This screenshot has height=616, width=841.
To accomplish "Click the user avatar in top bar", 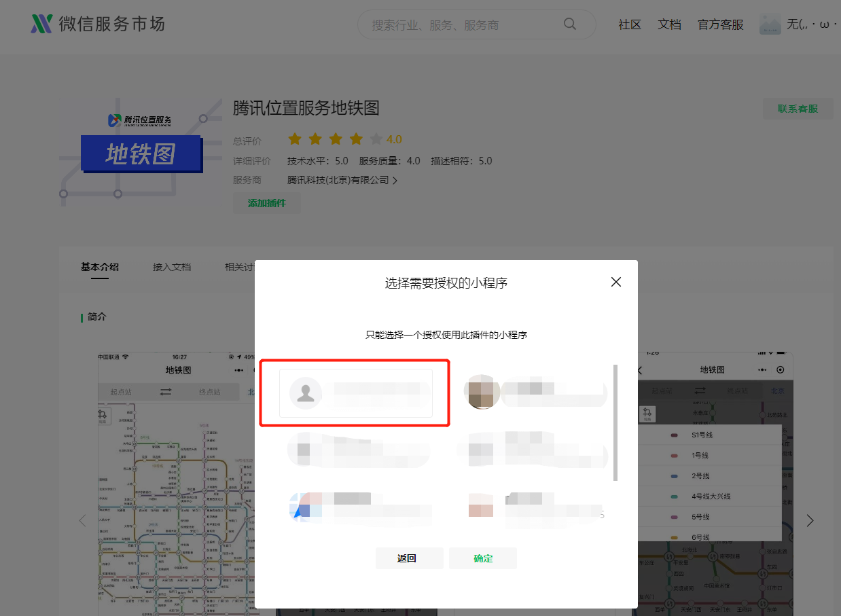I will [770, 24].
